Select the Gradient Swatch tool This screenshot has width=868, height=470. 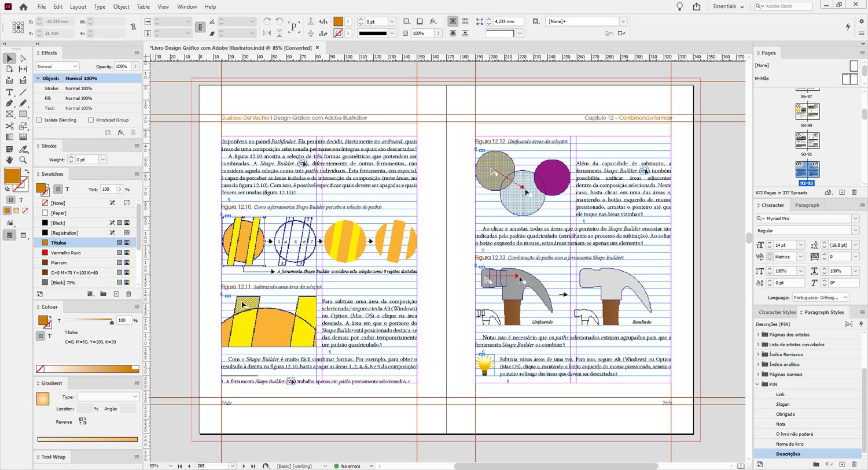coord(9,138)
